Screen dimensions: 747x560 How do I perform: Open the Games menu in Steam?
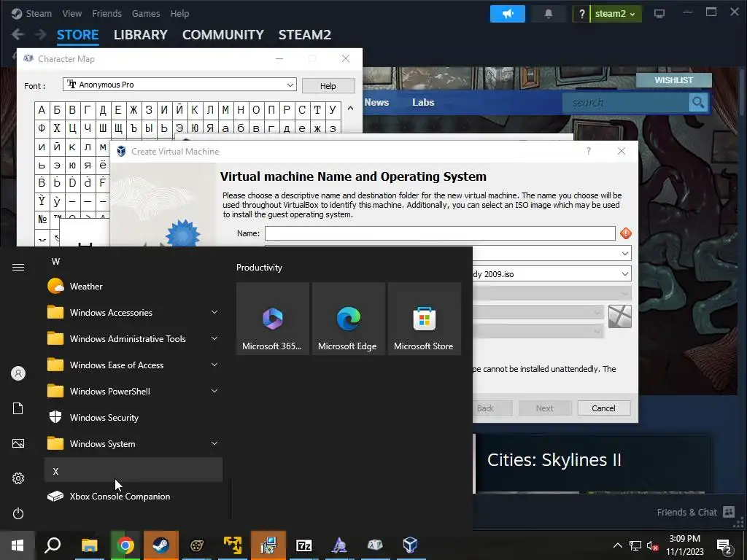pos(146,13)
